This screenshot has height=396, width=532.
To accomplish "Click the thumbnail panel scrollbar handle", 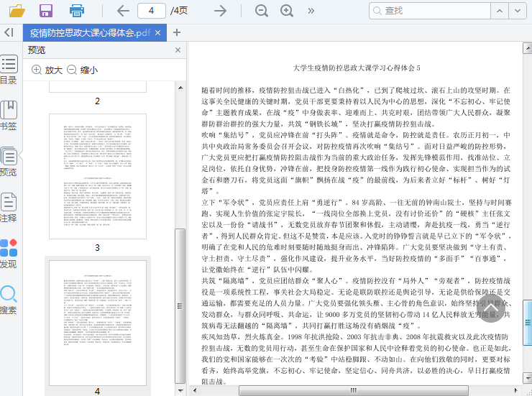I will coord(180,306).
